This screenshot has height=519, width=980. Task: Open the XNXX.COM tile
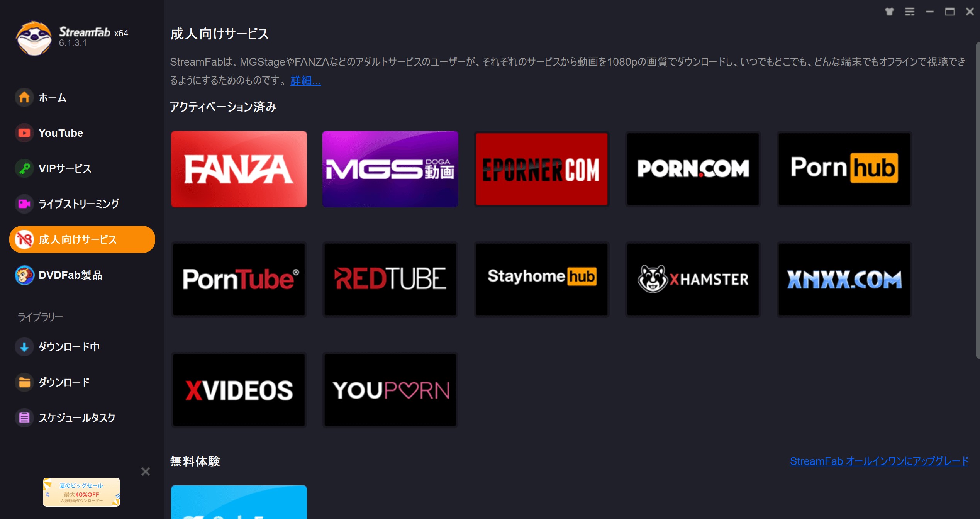pyautogui.click(x=844, y=280)
